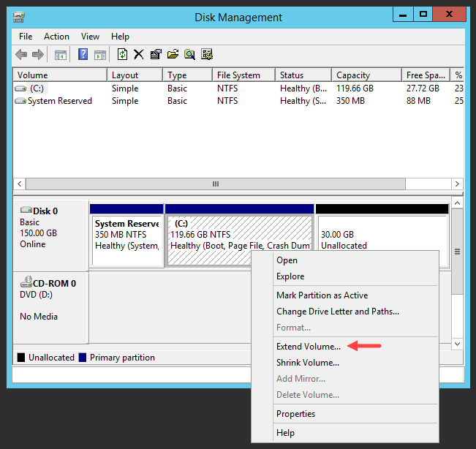Click the disk pane scroll up arrow
Screen dimensions: 476x449
pos(458,203)
